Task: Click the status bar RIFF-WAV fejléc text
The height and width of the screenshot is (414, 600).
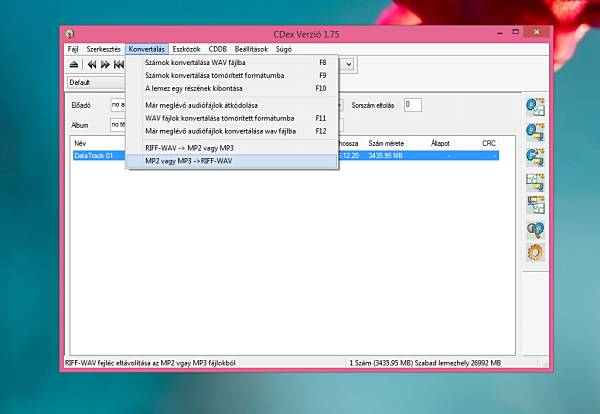Action: click(x=150, y=363)
